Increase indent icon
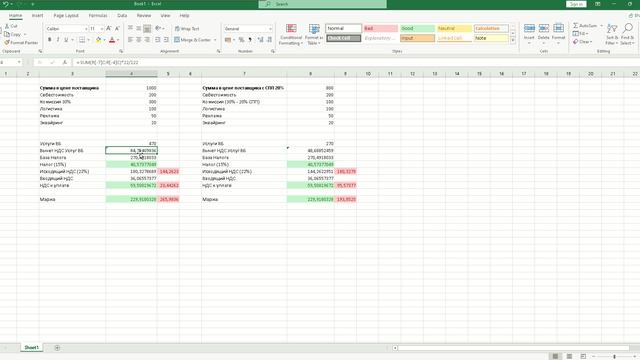This screenshot has width=640, height=360. pyautogui.click(x=166, y=40)
